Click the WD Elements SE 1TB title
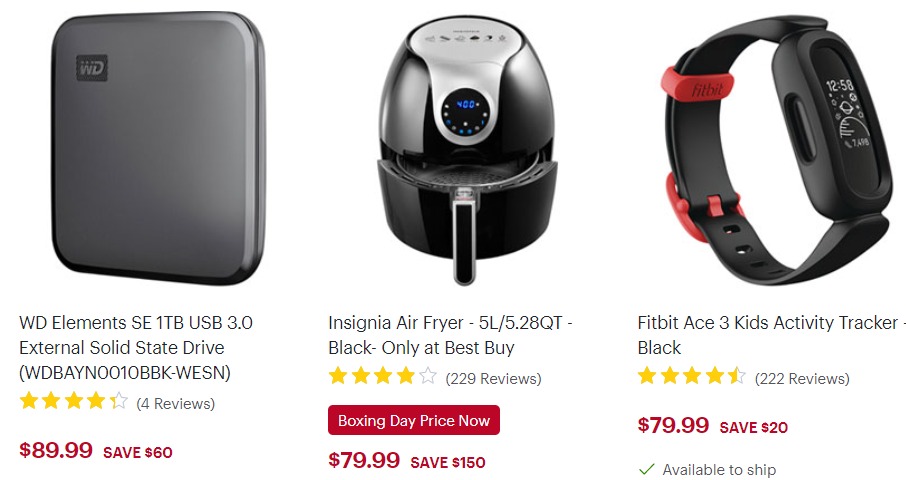This screenshot has height=480, width=906. 136,347
